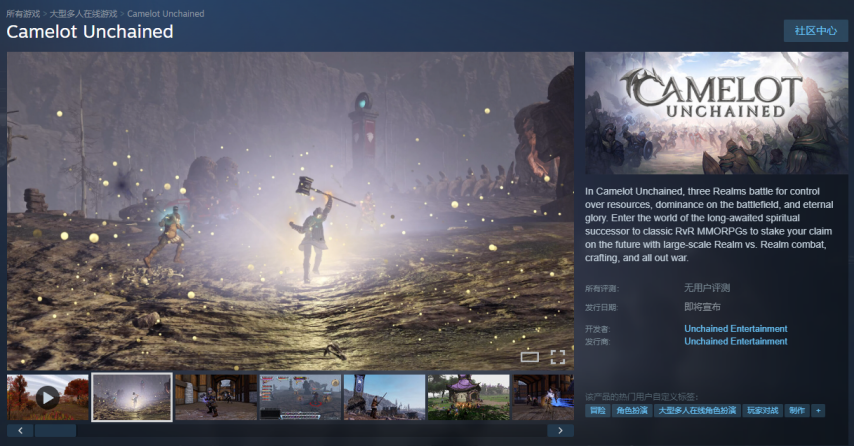Select the banner on hillside screenshot thumbnail
Image resolution: width=854 pixels, height=446 pixels.
pos(385,397)
